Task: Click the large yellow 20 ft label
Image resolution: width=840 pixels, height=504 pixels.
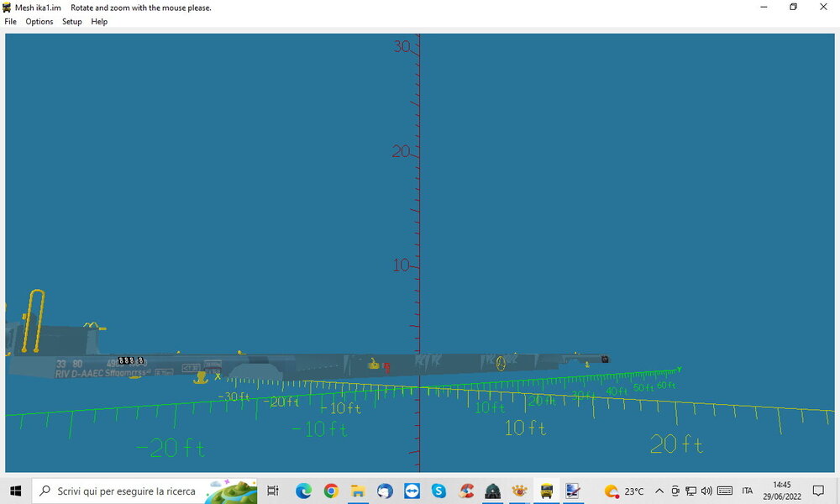Action: 676,444
